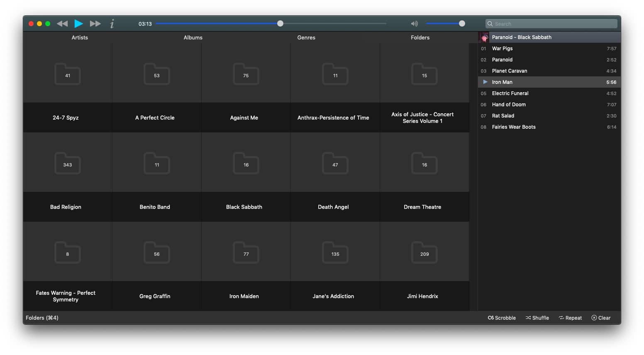Switch to the Genres tab
The width and height of the screenshot is (644, 355).
(x=306, y=37)
